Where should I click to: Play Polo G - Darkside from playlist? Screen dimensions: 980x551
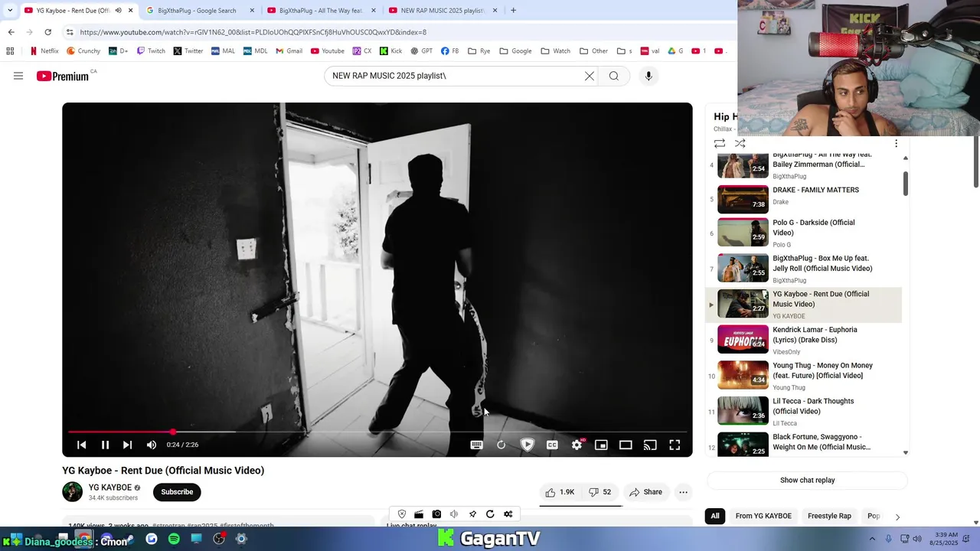(803, 233)
